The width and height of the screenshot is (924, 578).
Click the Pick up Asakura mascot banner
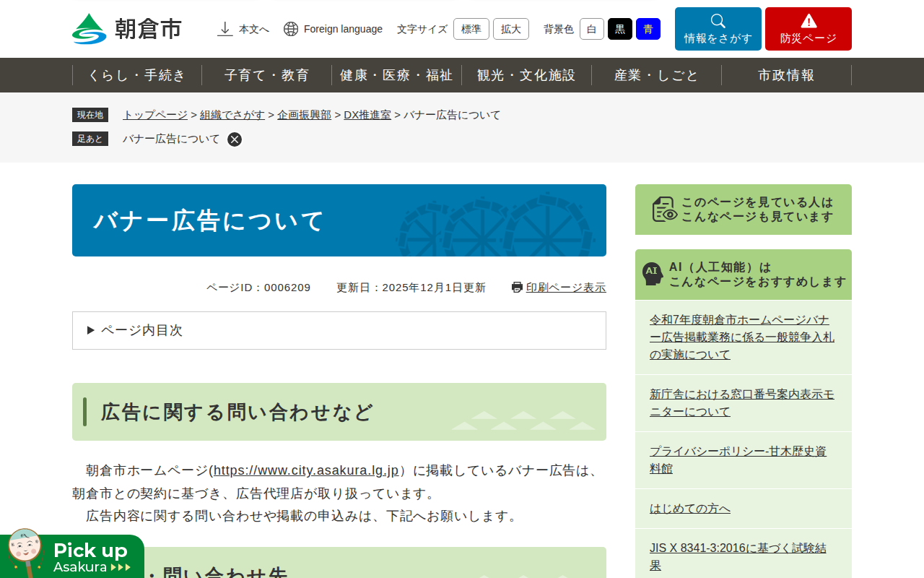72,556
